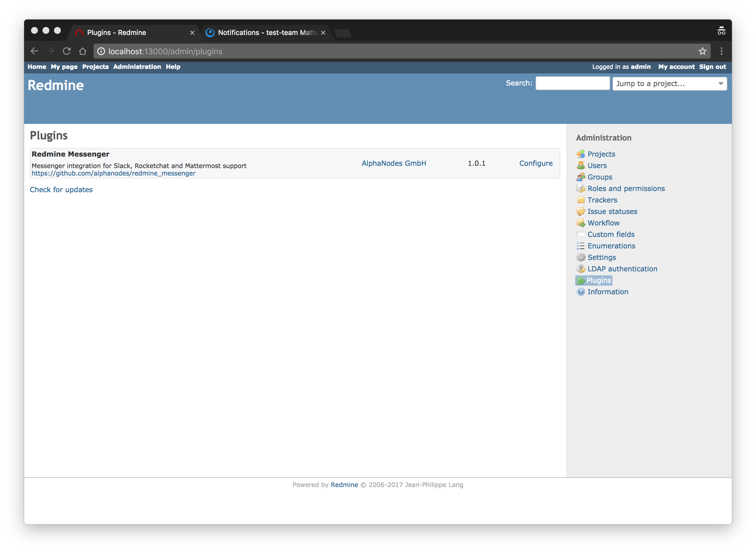Open the redmine_messenger GitHub link
The width and height of the screenshot is (756, 553).
113,173
